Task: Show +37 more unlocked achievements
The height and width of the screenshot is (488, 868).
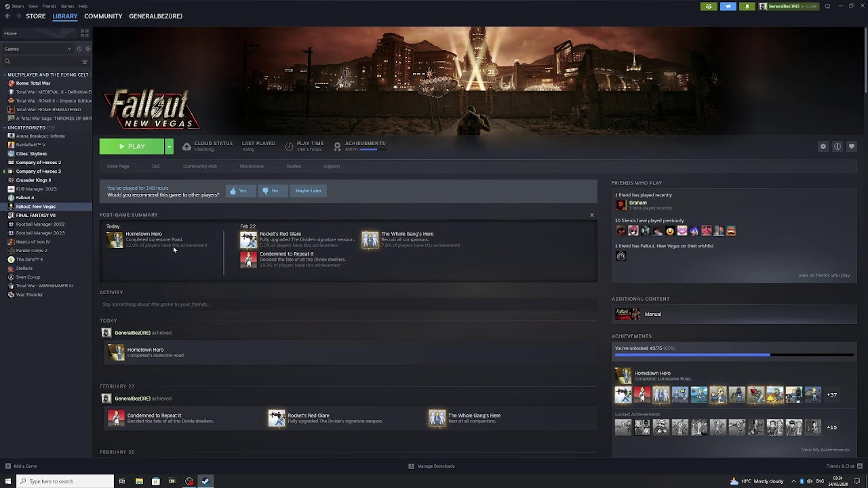Action: click(x=831, y=394)
